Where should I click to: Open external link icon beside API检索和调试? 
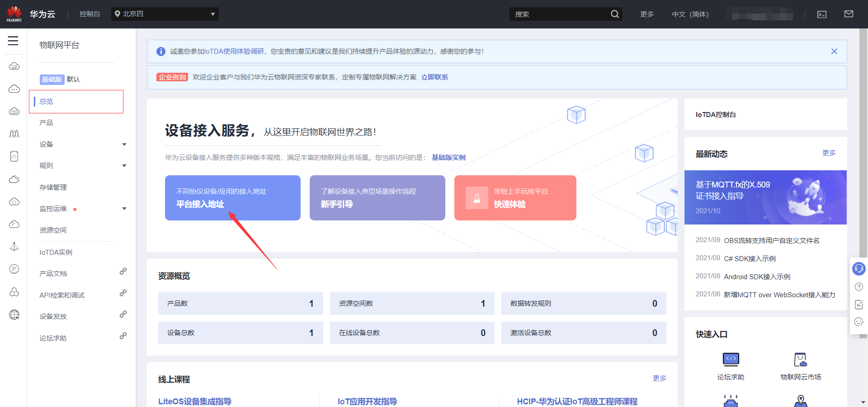[123, 293]
